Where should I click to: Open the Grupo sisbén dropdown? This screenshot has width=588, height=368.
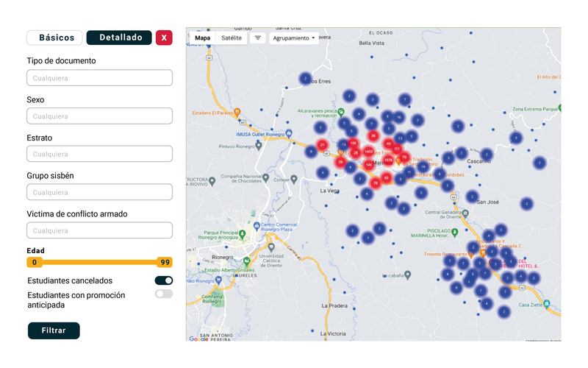pos(99,192)
